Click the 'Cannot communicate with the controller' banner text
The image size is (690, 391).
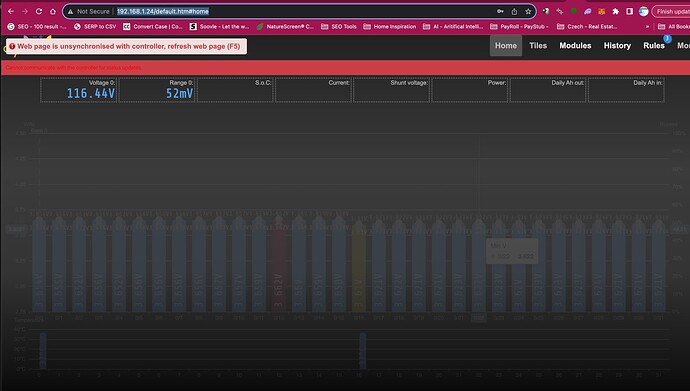point(73,68)
